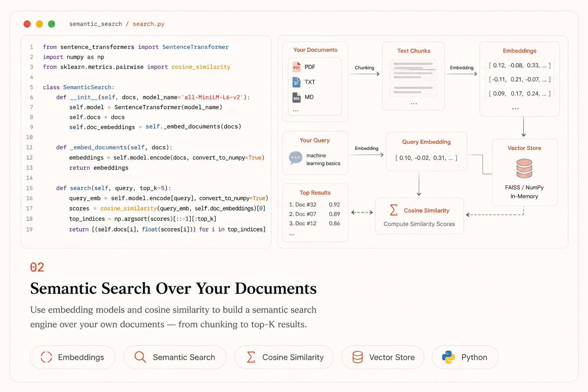588x392 pixels.
Task: Click the 0.92 similarity score
Action: tap(335, 204)
